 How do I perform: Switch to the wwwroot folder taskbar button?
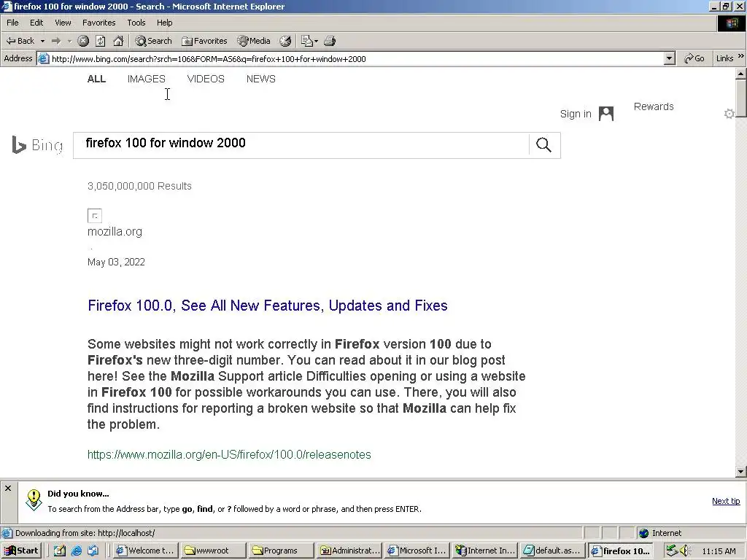tap(214, 551)
